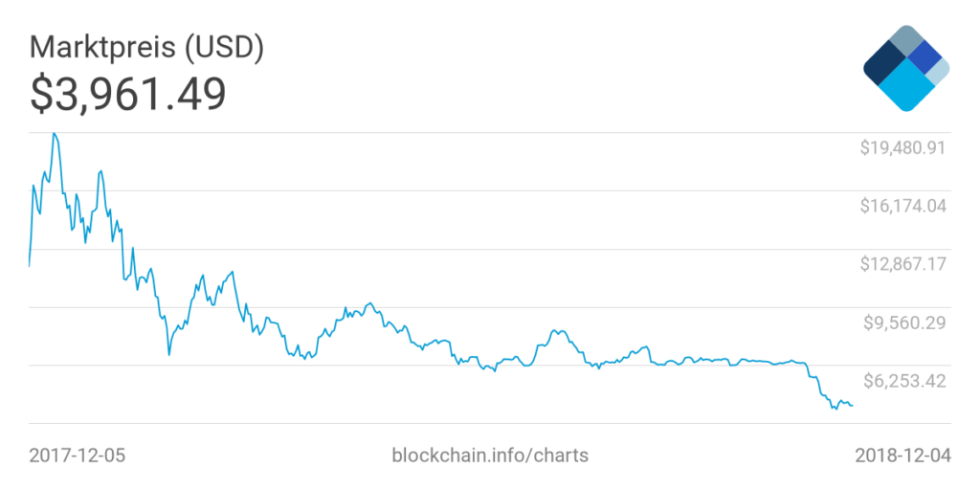This screenshot has height=490, width=980.
Task: Click the highest peak of the price line
Action: click(54, 133)
